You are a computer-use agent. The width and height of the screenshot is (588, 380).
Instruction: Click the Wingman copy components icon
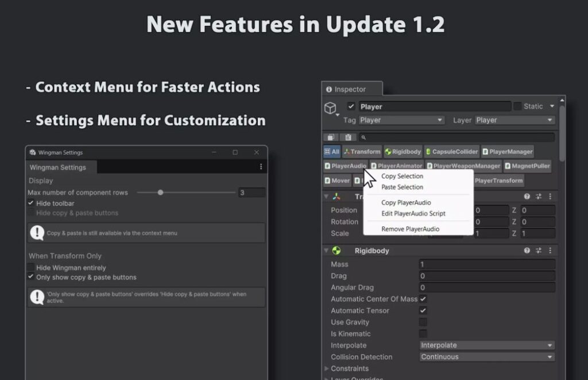coord(331,137)
